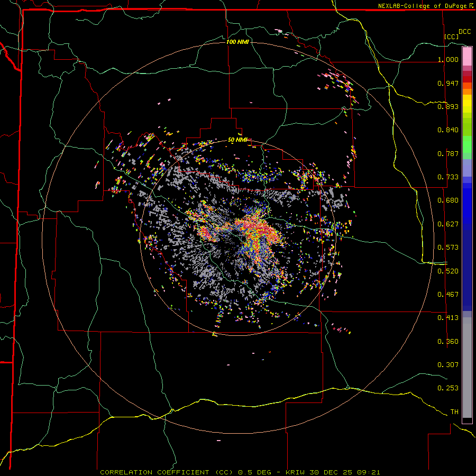Click the Correlation Coefficient KRIW caption text
Screen dimensions: 476x476
[x=240, y=472]
